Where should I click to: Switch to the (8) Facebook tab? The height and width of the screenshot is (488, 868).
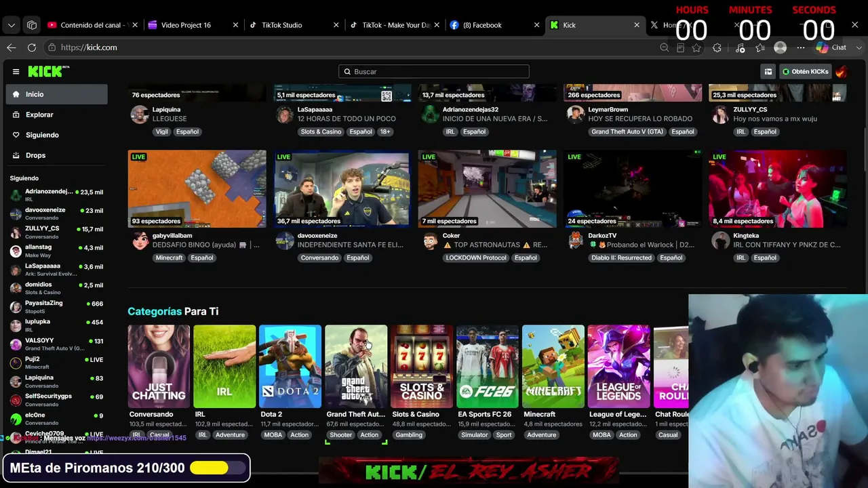(x=494, y=25)
